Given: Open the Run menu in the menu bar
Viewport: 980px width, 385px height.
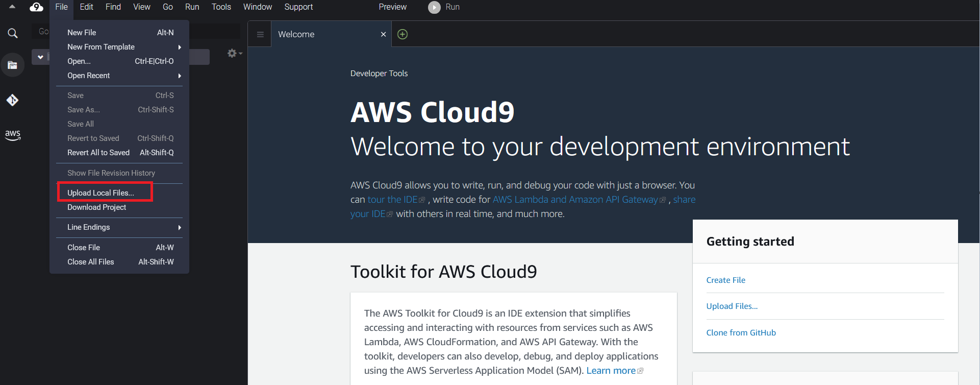Looking at the screenshot, I should click(192, 7).
